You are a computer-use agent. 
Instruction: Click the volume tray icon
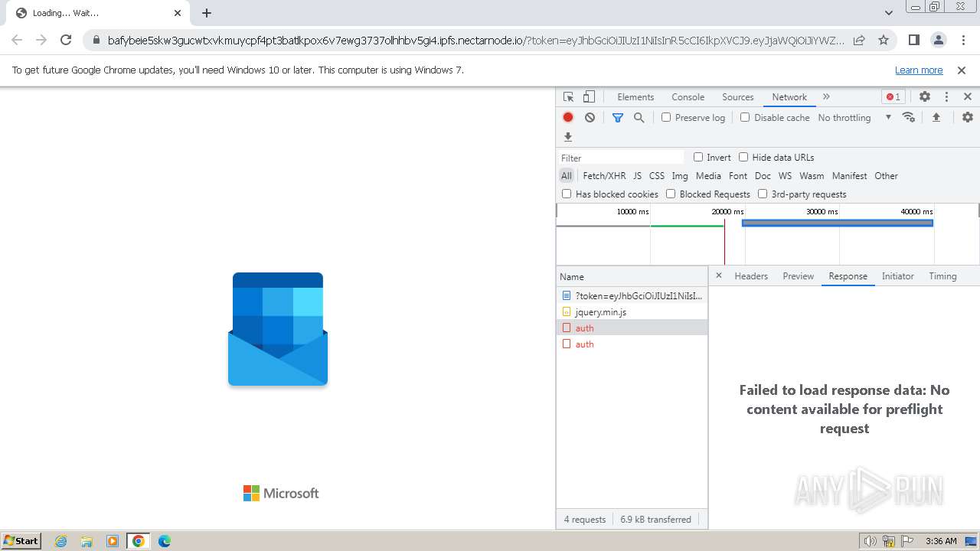871,541
